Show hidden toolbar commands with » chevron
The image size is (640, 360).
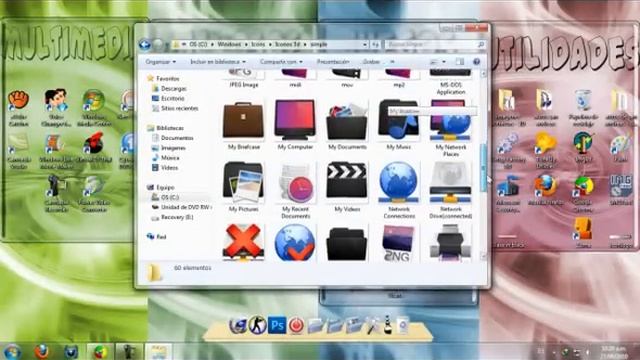click(392, 62)
